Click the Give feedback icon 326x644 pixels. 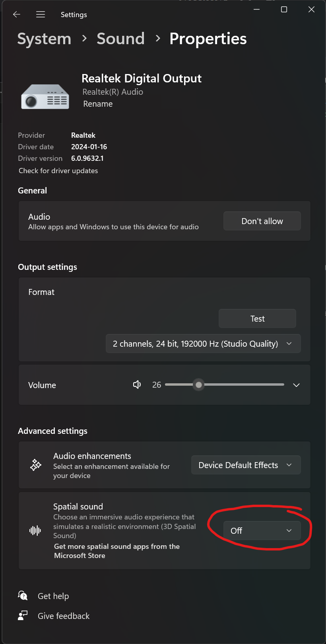point(23,615)
